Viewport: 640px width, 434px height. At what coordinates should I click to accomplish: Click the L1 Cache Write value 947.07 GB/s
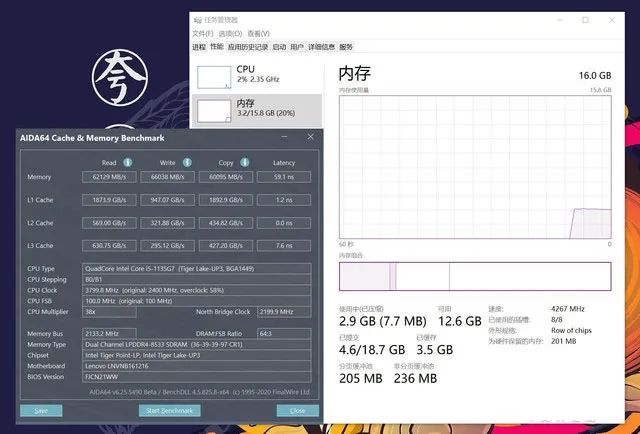click(167, 200)
